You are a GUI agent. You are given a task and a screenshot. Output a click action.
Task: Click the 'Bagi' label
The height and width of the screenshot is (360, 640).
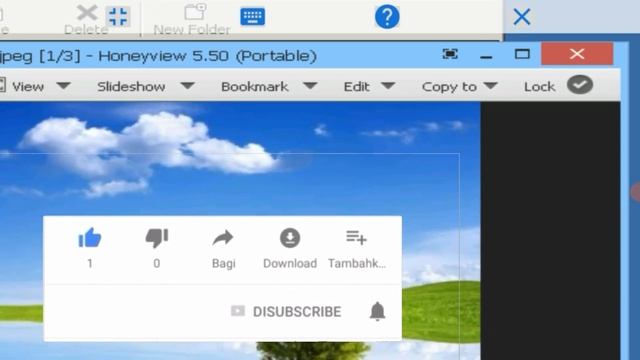[224, 264]
